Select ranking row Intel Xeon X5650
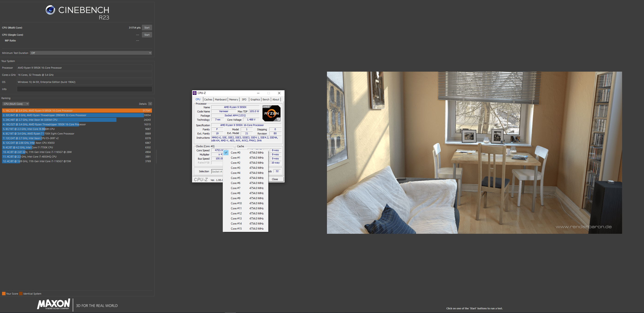644x313 pixels. click(x=77, y=143)
